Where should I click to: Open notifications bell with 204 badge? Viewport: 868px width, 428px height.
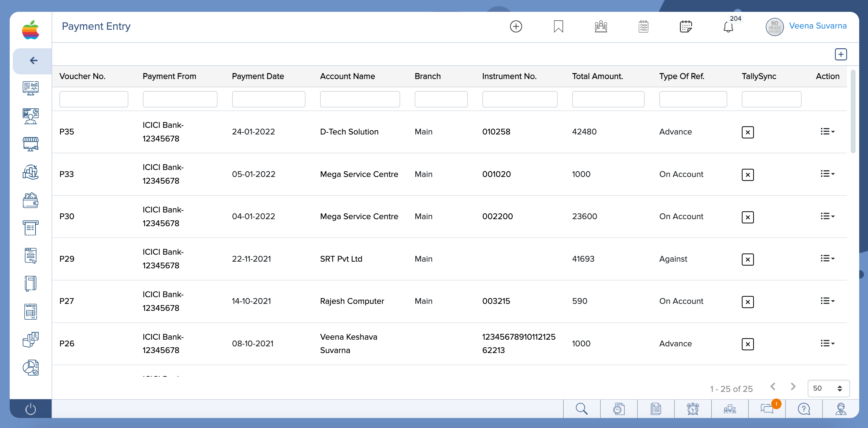click(728, 26)
